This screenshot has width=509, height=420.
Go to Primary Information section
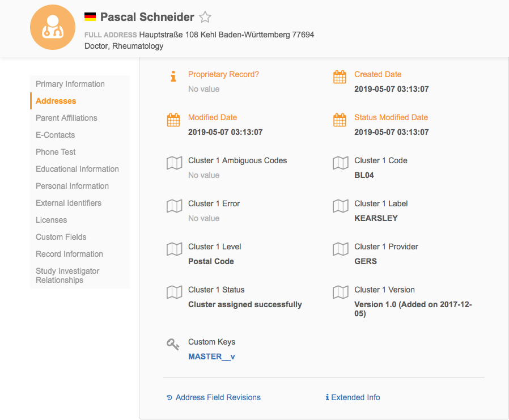click(70, 84)
